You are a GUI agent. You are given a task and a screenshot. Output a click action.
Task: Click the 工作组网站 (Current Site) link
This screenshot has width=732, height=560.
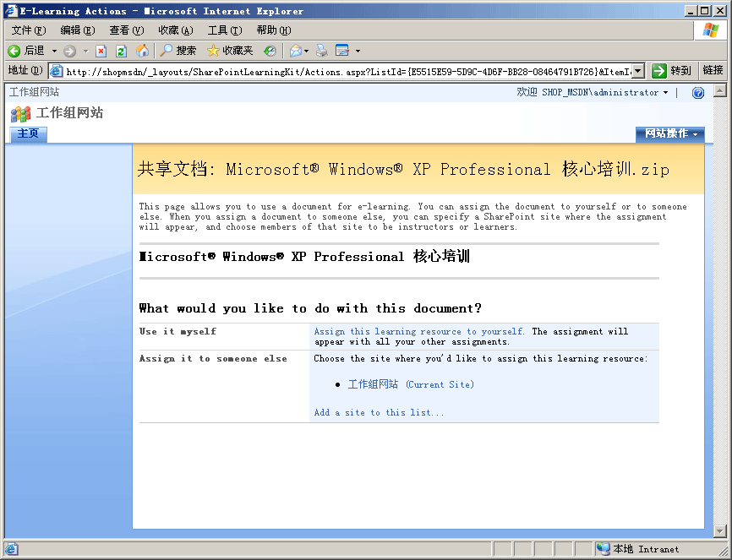point(411,384)
